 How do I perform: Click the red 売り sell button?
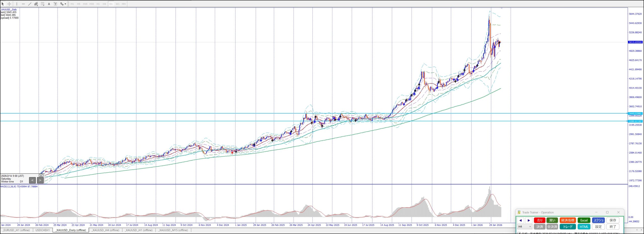pyautogui.click(x=540, y=220)
